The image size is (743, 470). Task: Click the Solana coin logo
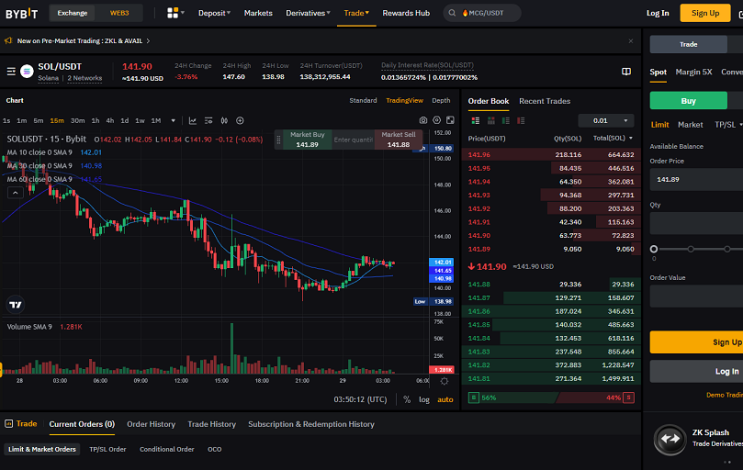tap(27, 72)
